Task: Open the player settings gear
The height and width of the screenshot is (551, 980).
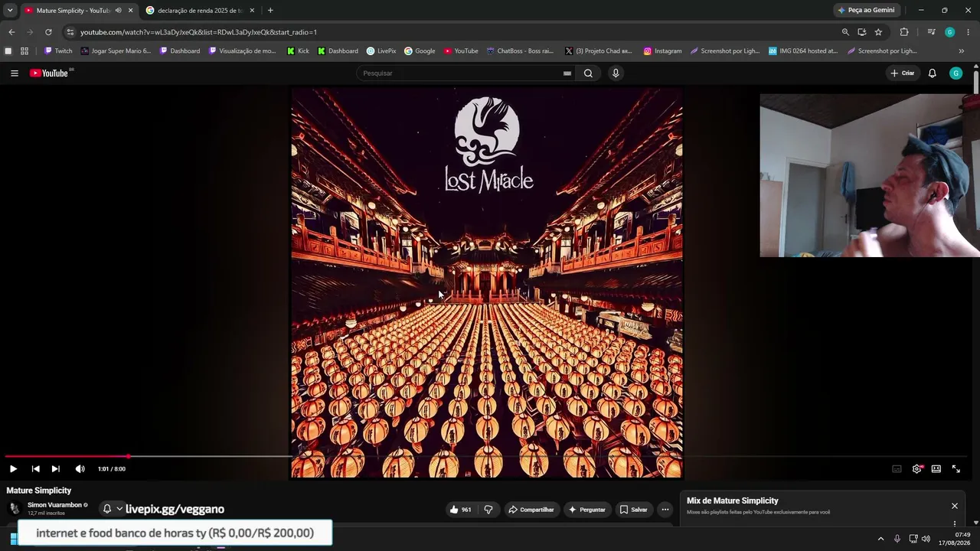Action: coord(916,468)
